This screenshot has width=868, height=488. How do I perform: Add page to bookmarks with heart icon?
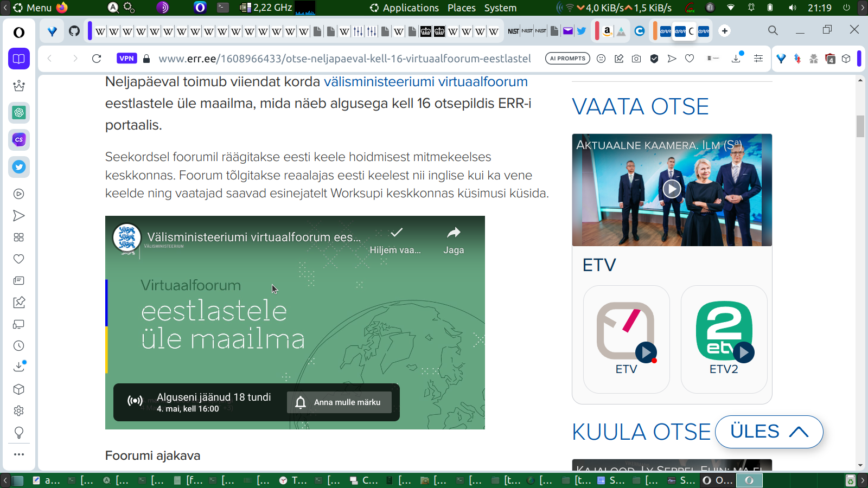click(x=690, y=59)
